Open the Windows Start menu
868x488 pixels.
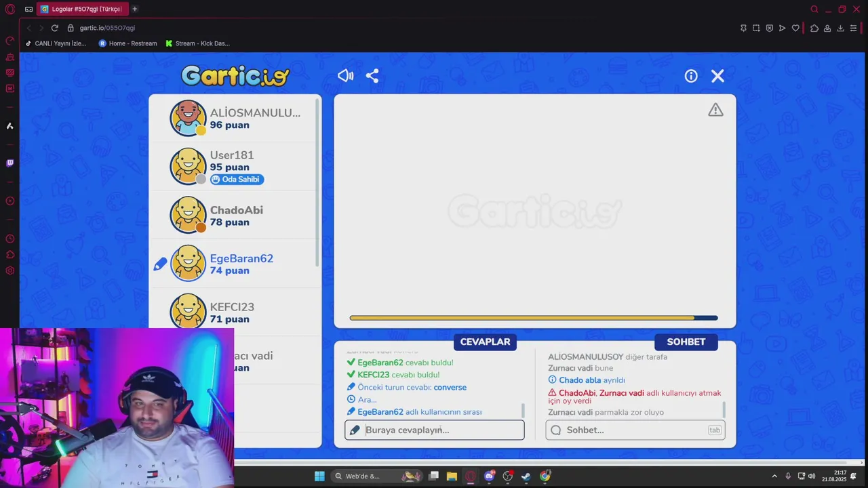319,476
